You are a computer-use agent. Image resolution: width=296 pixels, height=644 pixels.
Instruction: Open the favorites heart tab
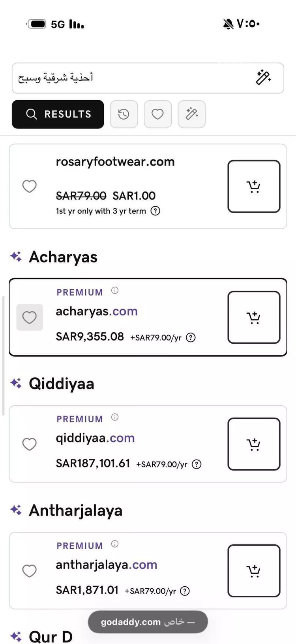(157, 114)
